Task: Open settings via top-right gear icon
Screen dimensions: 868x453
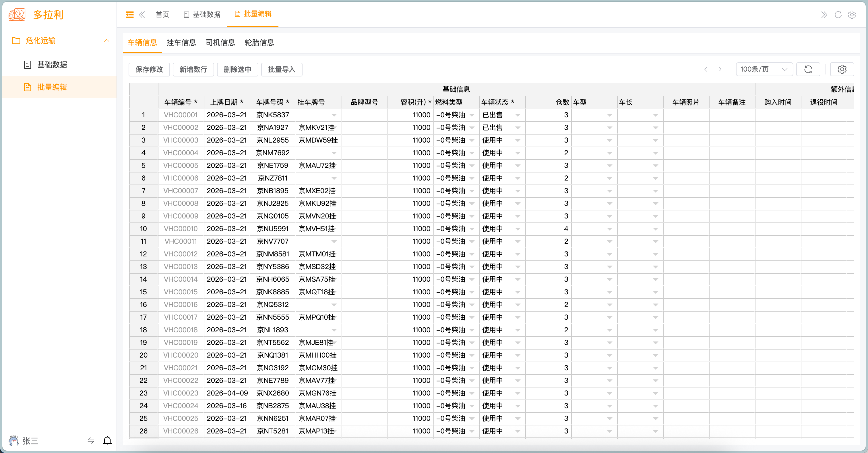Action: click(852, 14)
